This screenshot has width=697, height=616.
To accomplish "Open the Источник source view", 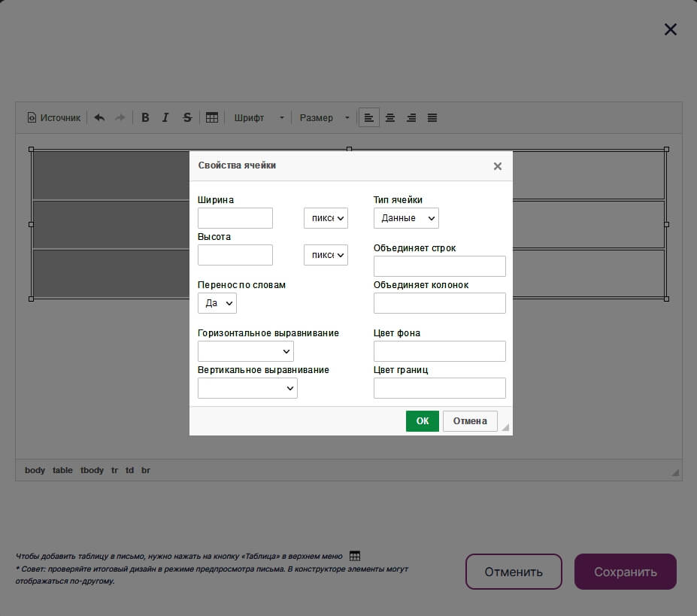I will tap(54, 118).
